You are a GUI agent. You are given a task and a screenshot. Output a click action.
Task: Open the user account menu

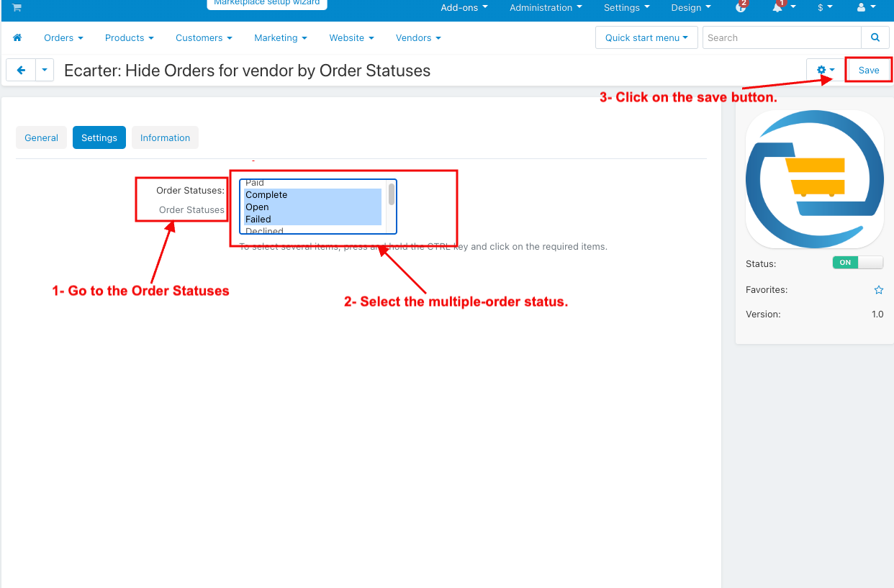coord(867,7)
